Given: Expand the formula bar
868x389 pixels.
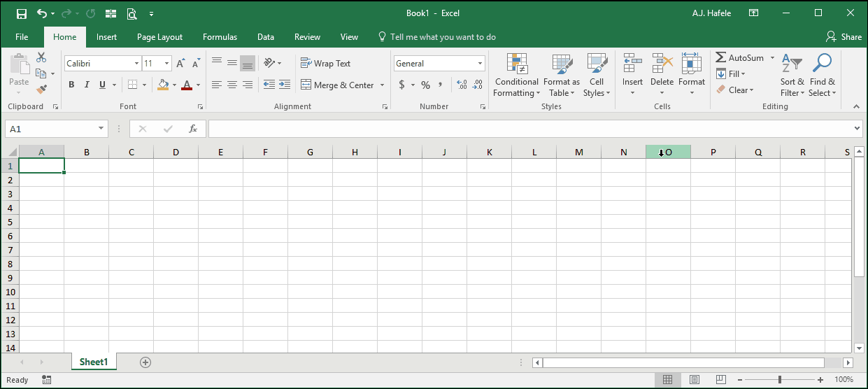Looking at the screenshot, I should click(858, 129).
